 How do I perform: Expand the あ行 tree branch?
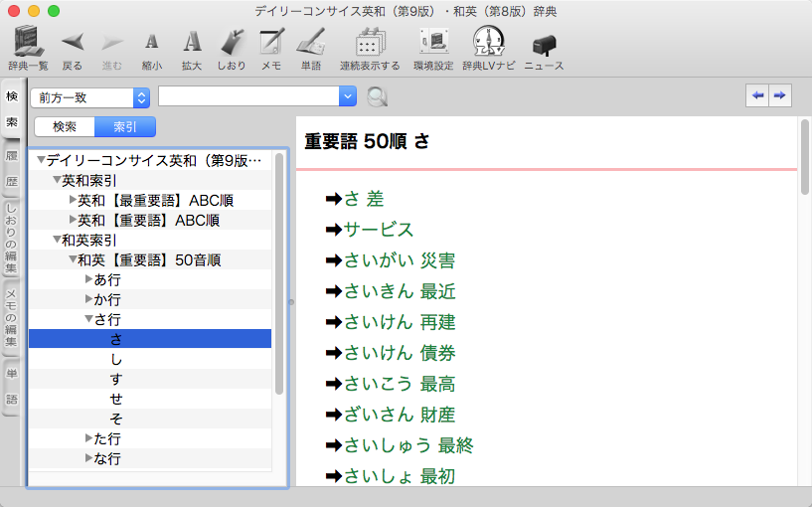click(x=88, y=279)
